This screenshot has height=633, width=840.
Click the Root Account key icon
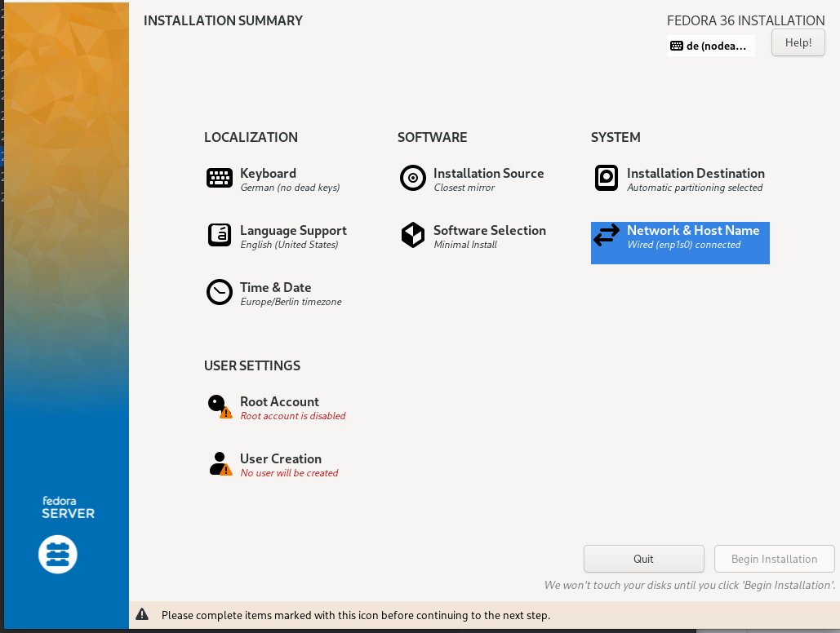pyautogui.click(x=220, y=406)
